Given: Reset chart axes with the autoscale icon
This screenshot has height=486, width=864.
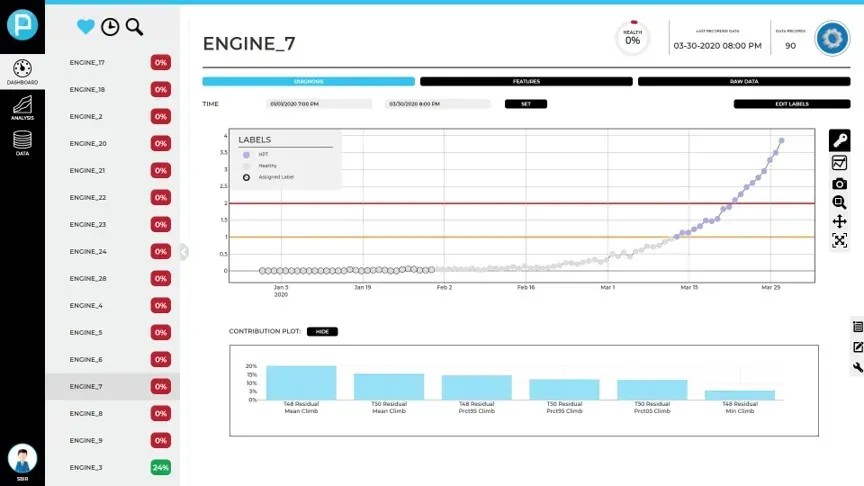Looking at the screenshot, I should (839, 240).
